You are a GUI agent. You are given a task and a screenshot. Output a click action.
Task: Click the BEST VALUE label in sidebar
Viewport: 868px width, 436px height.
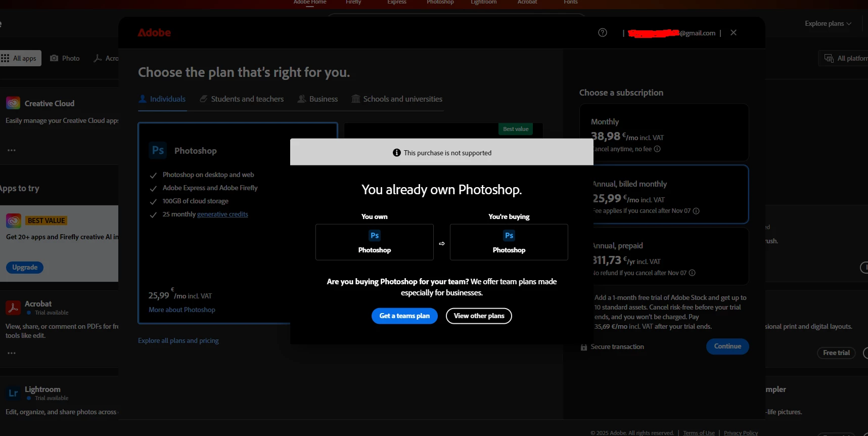46,221
